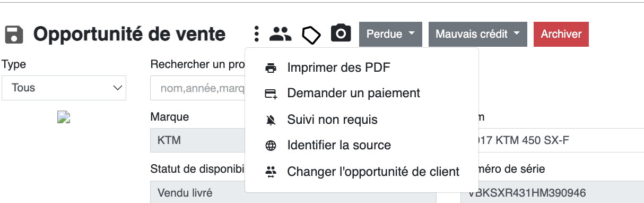This screenshot has height=203, width=644.
Task: Focus the Rechercher un produit search field
Action: [x=198, y=88]
